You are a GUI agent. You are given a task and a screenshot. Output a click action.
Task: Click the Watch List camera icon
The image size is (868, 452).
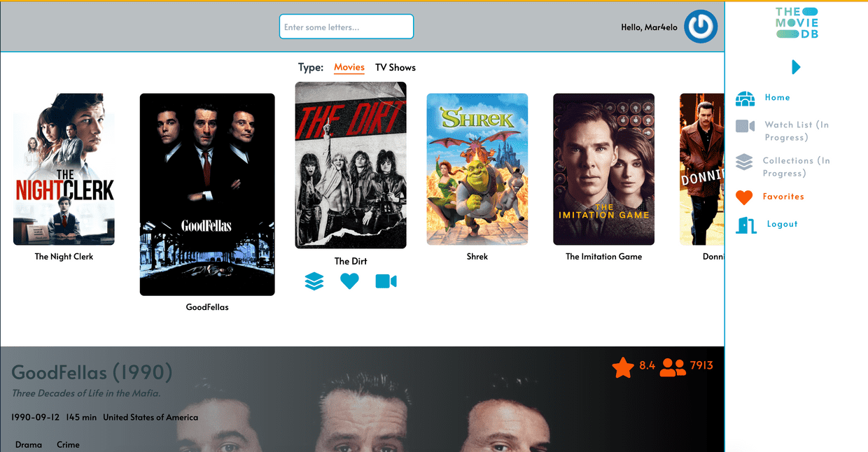point(745,126)
